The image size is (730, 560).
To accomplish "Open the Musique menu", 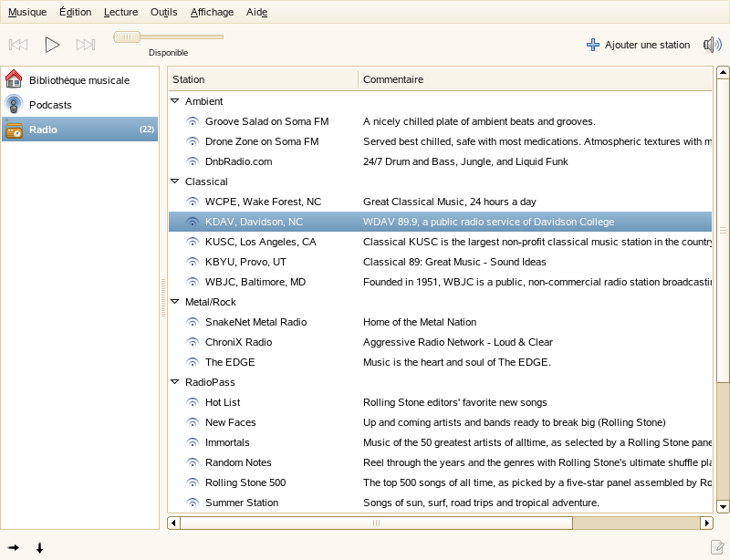I will click(26, 12).
